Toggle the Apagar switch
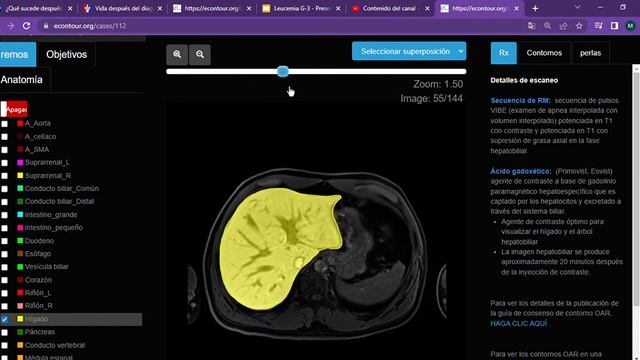The width and height of the screenshot is (640, 360). (x=14, y=109)
